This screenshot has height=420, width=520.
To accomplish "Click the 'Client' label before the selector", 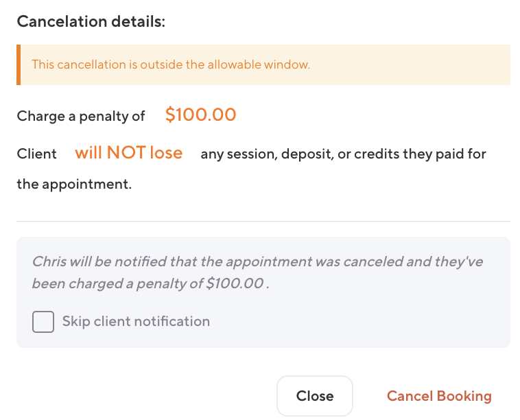I will 37,154.
